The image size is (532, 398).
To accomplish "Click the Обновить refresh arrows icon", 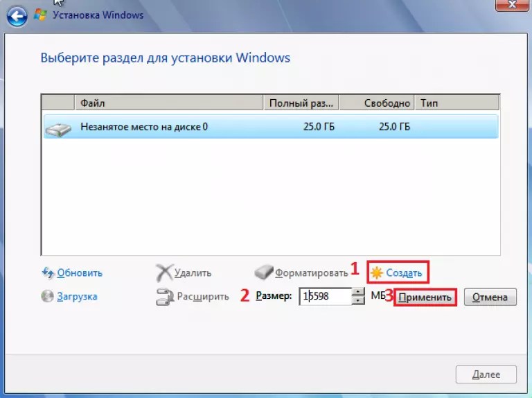I will [x=48, y=272].
